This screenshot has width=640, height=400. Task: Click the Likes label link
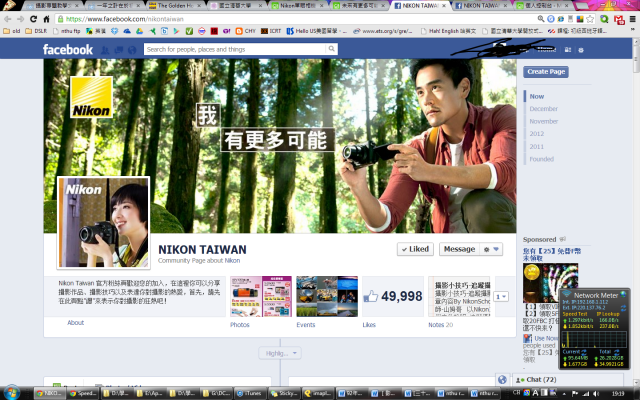[x=369, y=325]
